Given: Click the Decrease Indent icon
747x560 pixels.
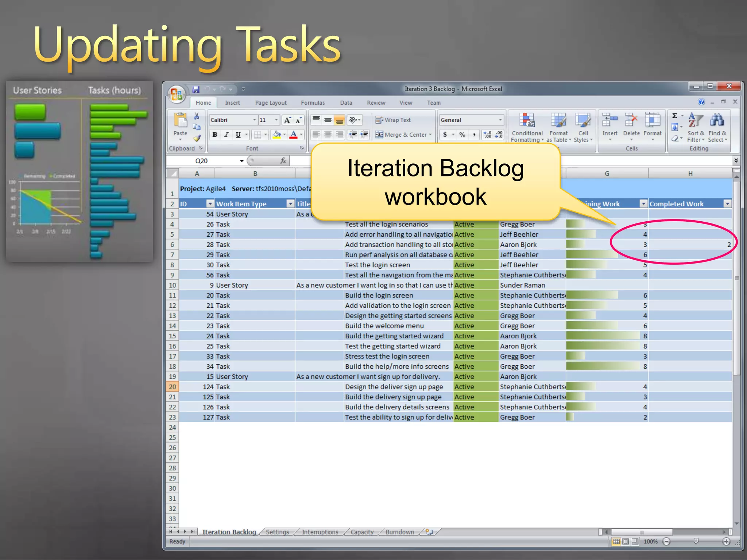Looking at the screenshot, I should pyautogui.click(x=353, y=135).
